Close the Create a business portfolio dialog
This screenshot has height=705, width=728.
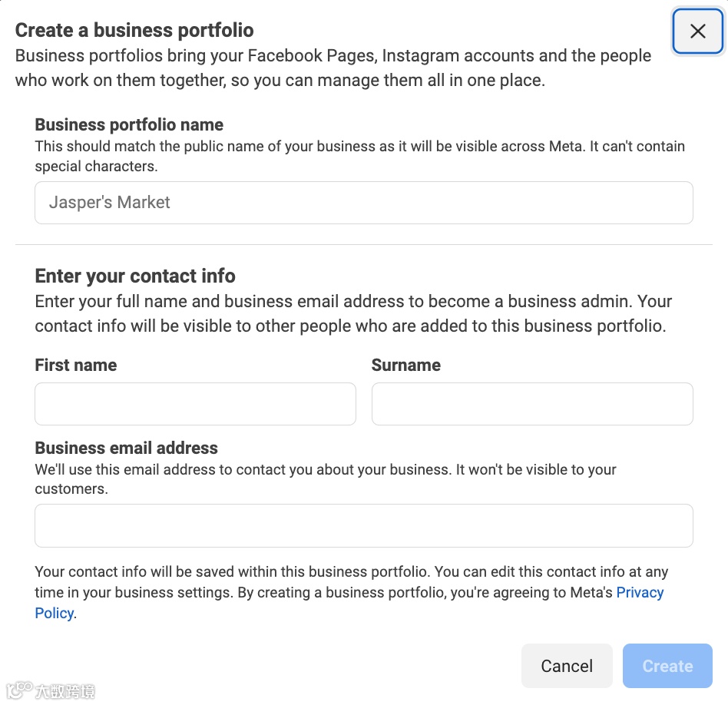[697, 31]
